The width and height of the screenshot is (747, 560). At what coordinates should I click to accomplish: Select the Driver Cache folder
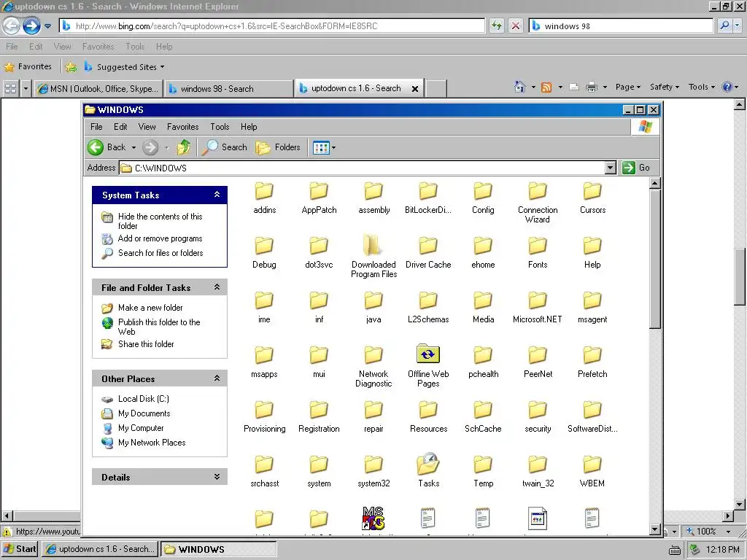[x=428, y=253]
